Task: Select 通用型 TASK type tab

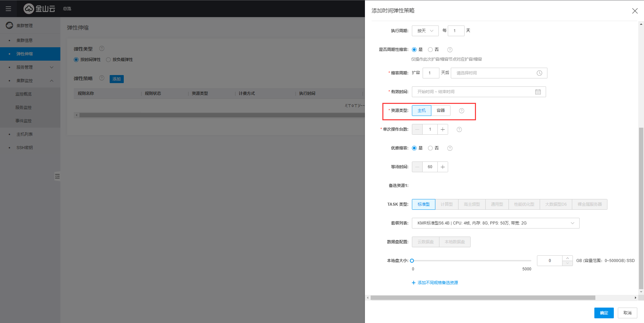Action: click(497, 204)
